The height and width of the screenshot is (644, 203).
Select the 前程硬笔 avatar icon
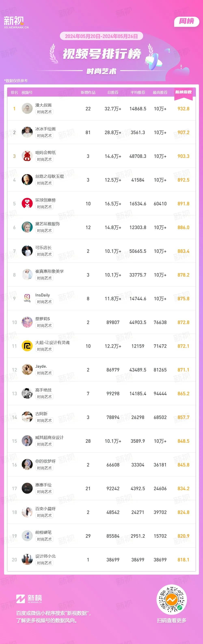(x=27, y=536)
